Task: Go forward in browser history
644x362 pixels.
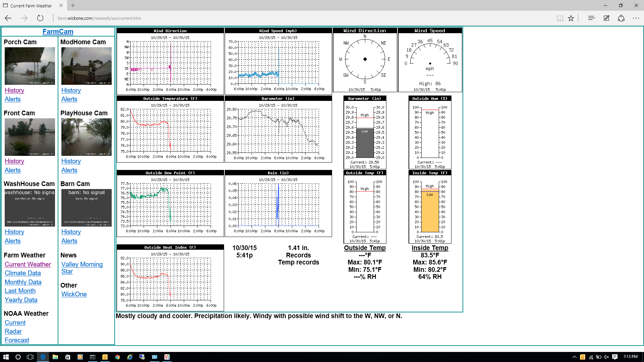Action: tap(24, 18)
